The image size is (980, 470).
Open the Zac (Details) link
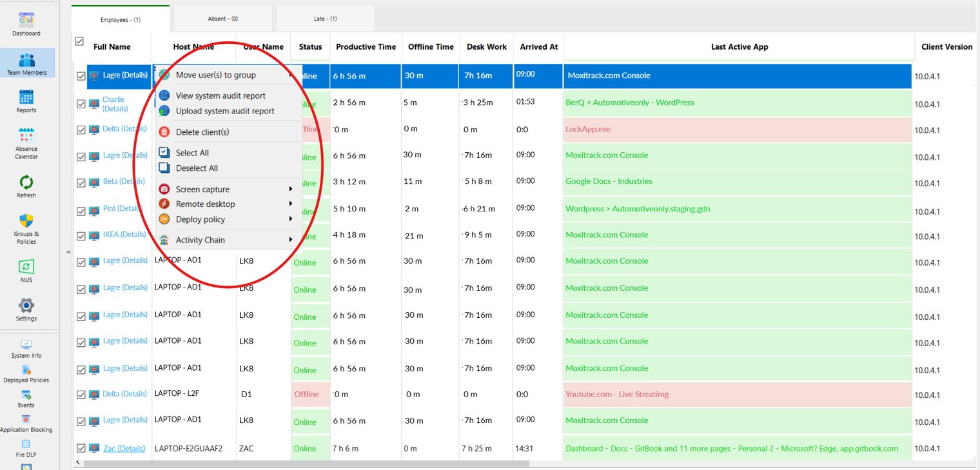(124, 449)
